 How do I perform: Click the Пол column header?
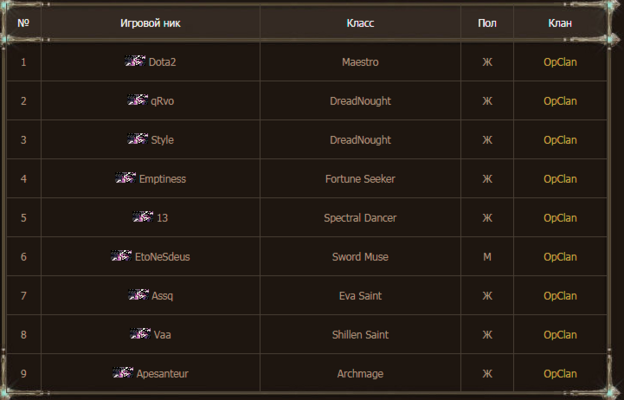[487, 22]
